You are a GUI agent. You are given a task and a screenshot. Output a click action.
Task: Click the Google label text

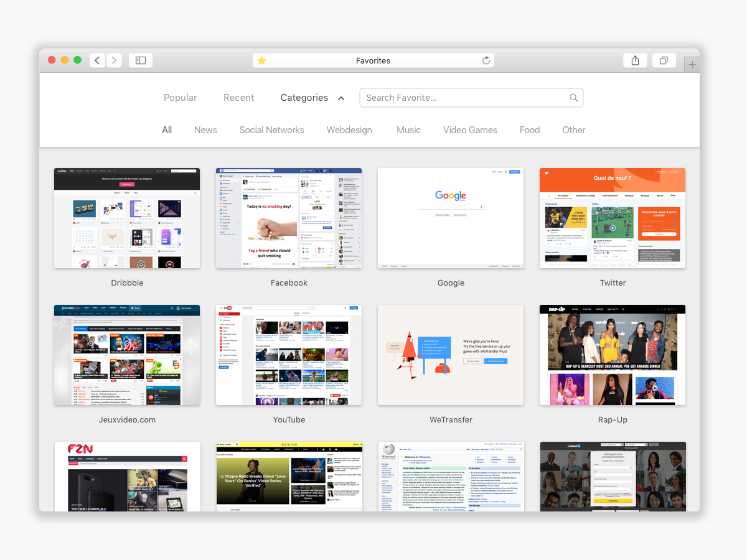(x=451, y=282)
